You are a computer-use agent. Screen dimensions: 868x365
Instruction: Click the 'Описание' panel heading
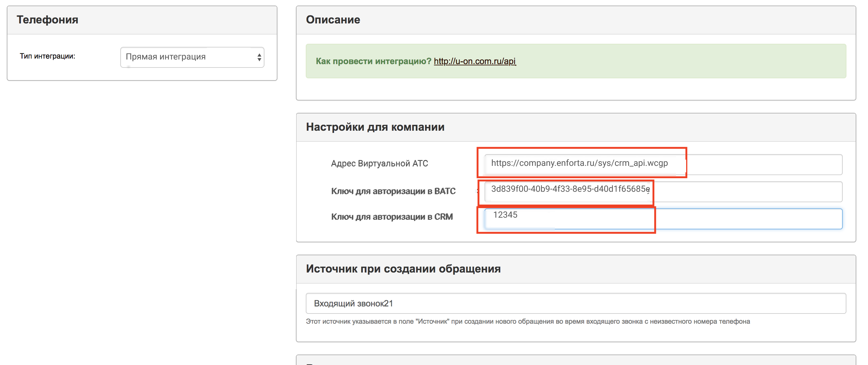pos(333,19)
